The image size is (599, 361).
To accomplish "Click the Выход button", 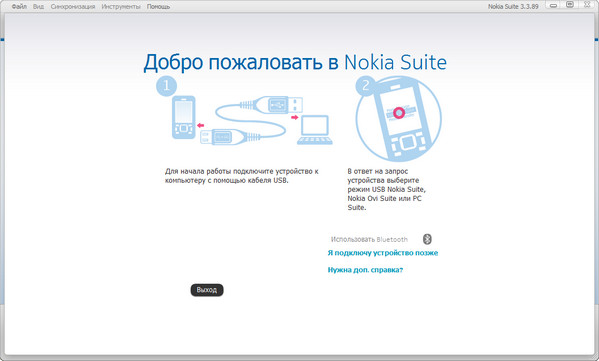I will click(x=207, y=290).
